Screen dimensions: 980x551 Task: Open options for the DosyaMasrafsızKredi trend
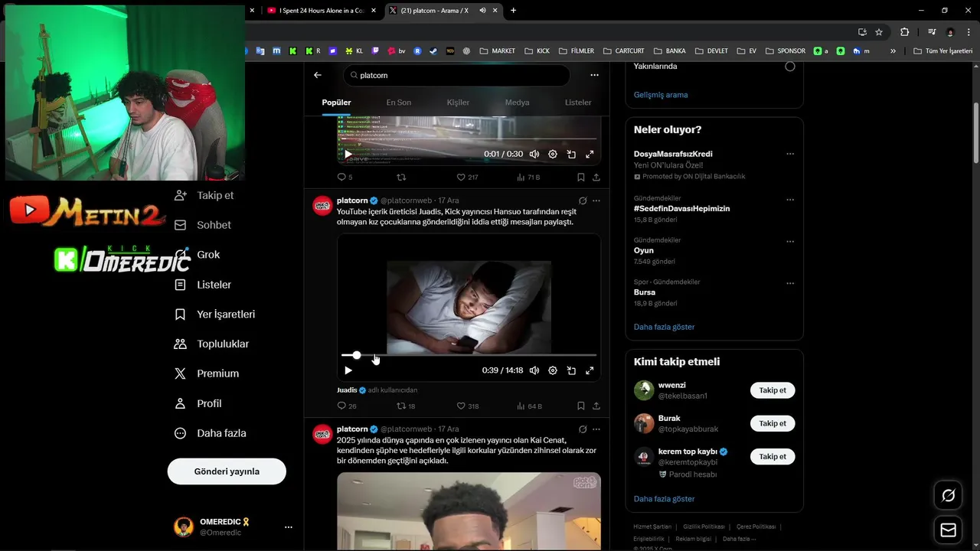790,154
